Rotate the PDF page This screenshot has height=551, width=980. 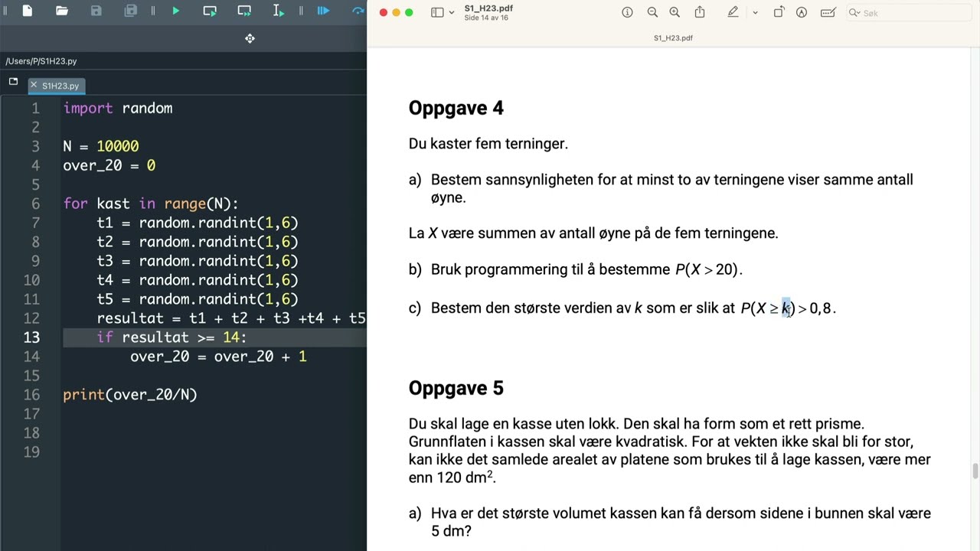(x=779, y=12)
